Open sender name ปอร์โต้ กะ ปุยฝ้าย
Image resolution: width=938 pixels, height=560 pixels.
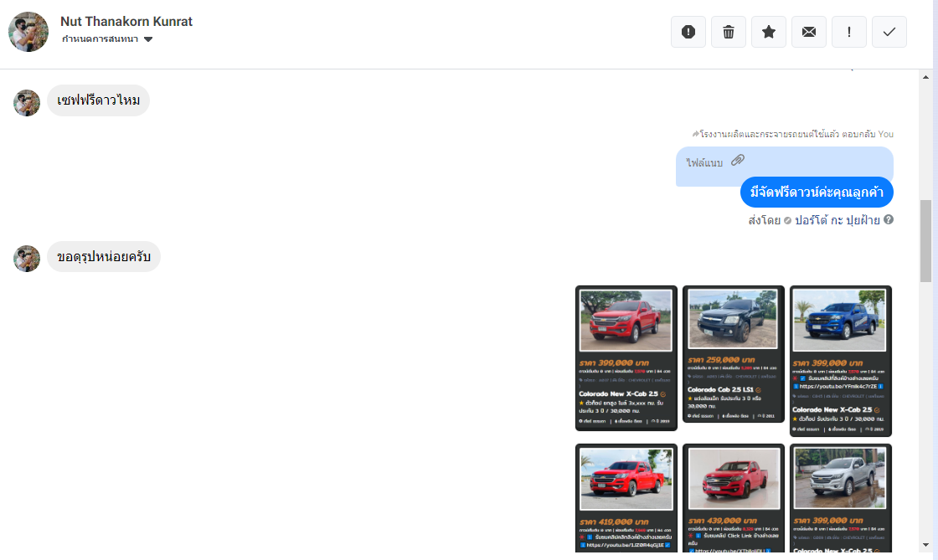point(837,220)
